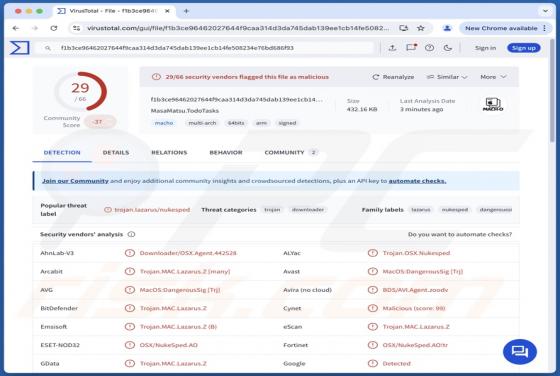Click the Reanalyze button

[393, 77]
